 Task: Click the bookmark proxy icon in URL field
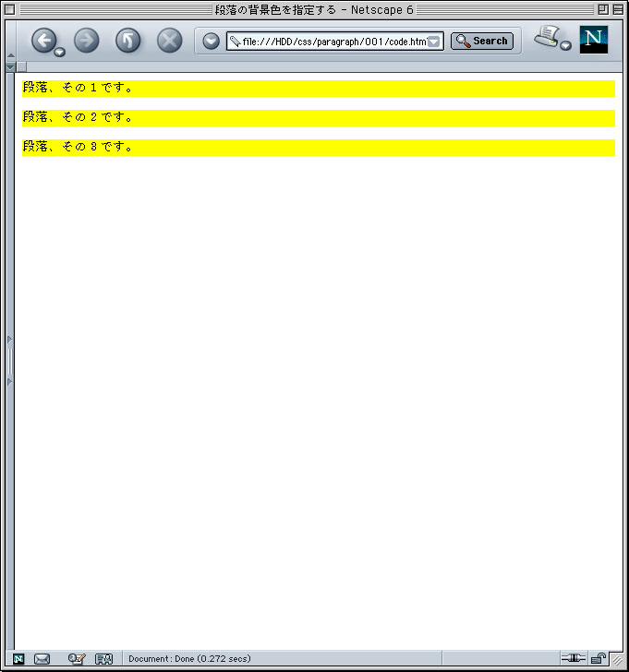(235, 42)
